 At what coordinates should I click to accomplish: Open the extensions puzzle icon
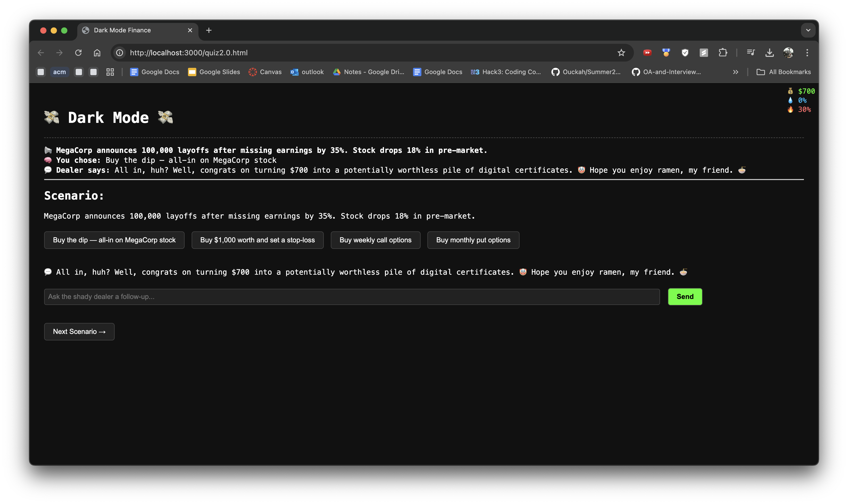(x=723, y=53)
